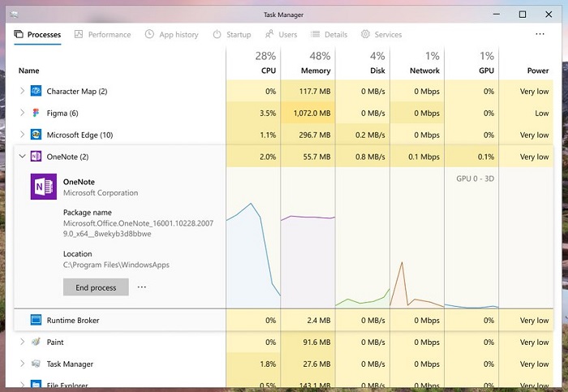Click the OneNote package name text
The image size is (568, 392).
pyautogui.click(x=139, y=228)
